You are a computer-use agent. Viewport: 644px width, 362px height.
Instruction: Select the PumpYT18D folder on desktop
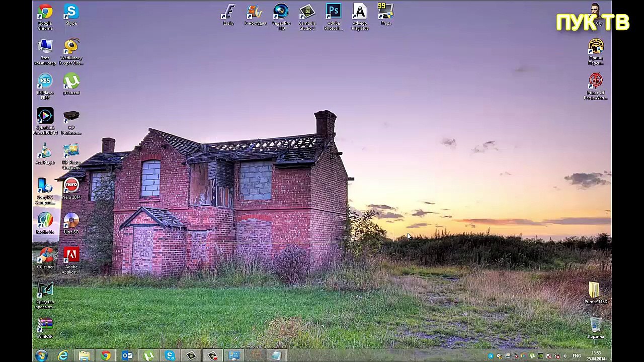(x=596, y=293)
